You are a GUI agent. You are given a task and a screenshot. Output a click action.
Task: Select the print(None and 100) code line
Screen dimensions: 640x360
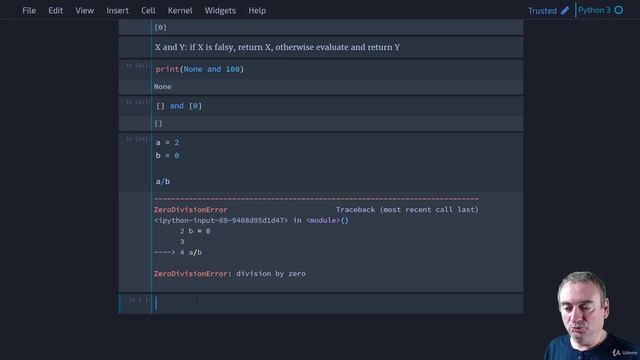(x=200, y=69)
